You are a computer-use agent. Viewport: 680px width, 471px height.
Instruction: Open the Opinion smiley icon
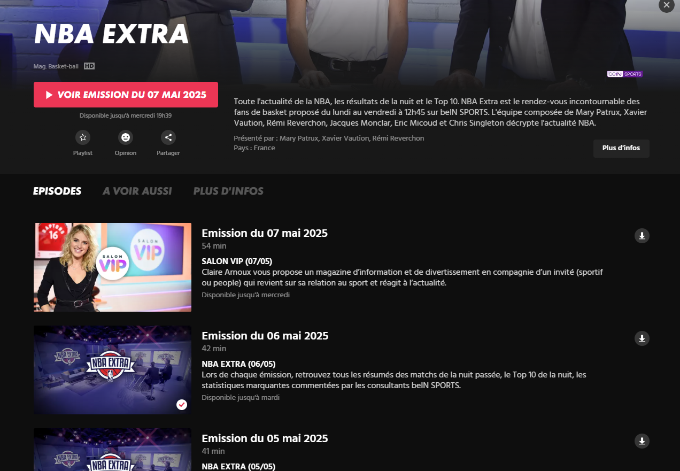pos(125,137)
